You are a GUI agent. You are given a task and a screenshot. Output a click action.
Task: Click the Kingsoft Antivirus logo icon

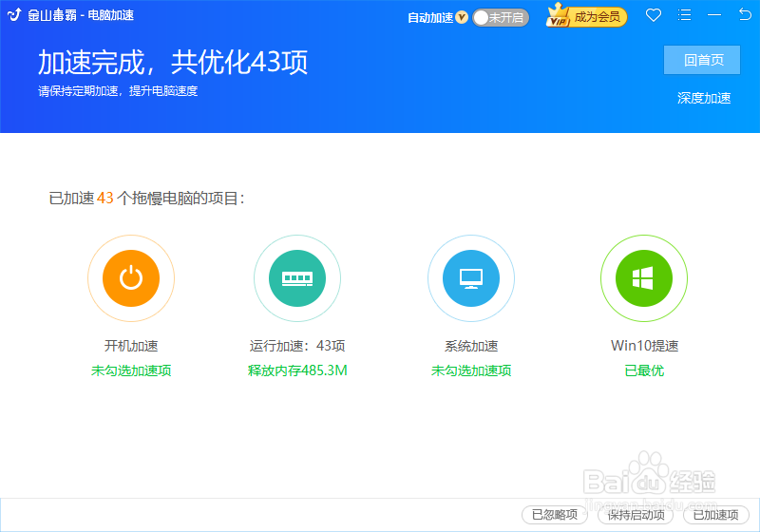click(x=14, y=15)
